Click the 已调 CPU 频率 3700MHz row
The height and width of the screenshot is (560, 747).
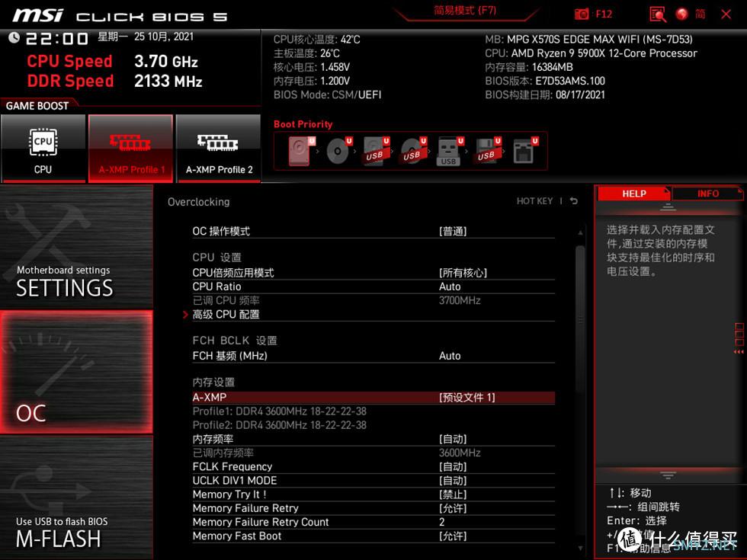(x=373, y=300)
